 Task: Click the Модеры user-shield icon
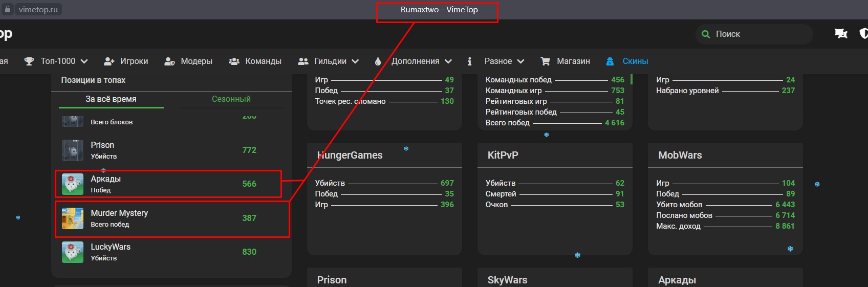click(169, 61)
